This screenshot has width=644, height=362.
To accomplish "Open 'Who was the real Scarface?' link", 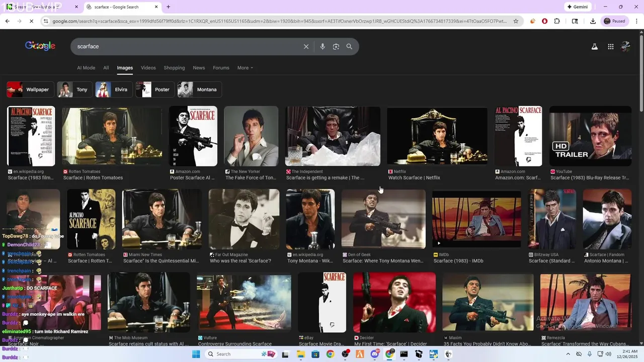I will pyautogui.click(x=240, y=261).
